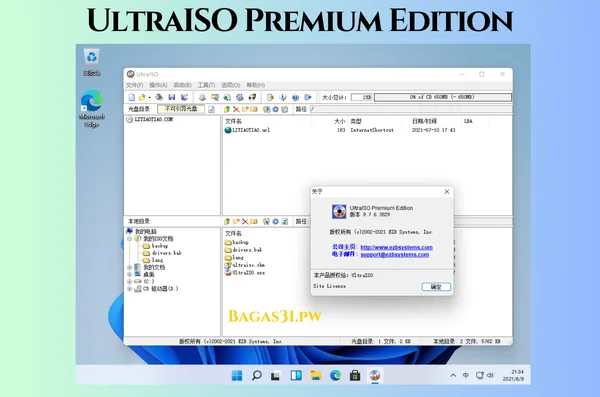The height and width of the screenshot is (397, 600).
Task: Open the 启动(B) menu
Action: pos(182,85)
